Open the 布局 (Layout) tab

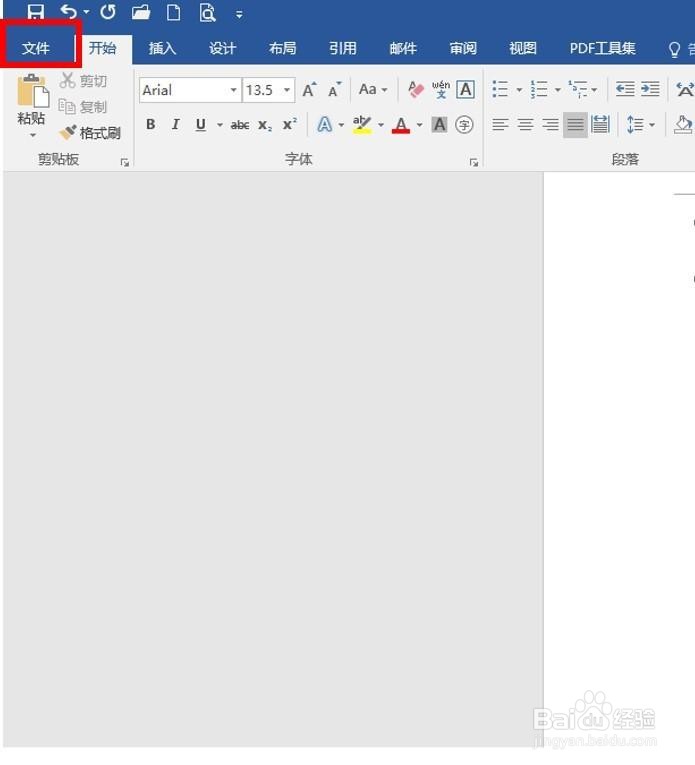[282, 48]
